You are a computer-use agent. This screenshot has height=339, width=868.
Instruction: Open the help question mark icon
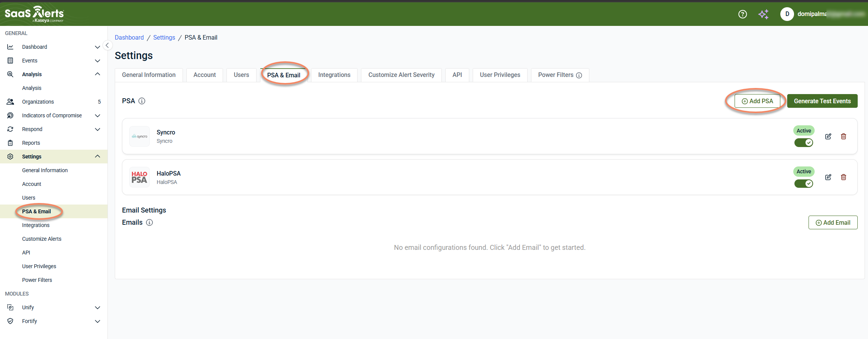click(743, 14)
